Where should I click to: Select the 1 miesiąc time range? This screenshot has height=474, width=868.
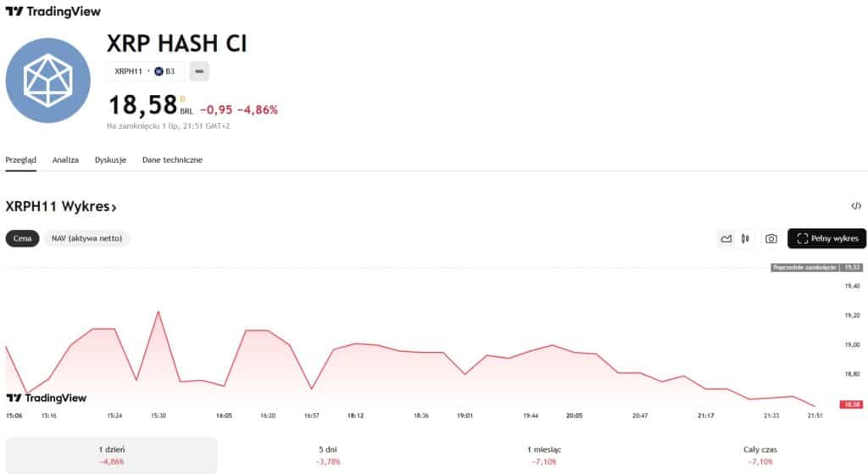[x=544, y=455]
